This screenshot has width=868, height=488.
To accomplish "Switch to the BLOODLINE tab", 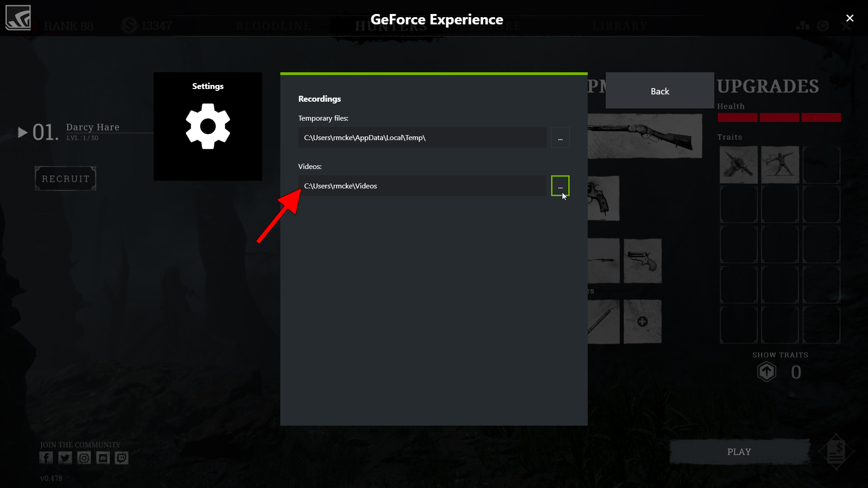I will point(274,26).
